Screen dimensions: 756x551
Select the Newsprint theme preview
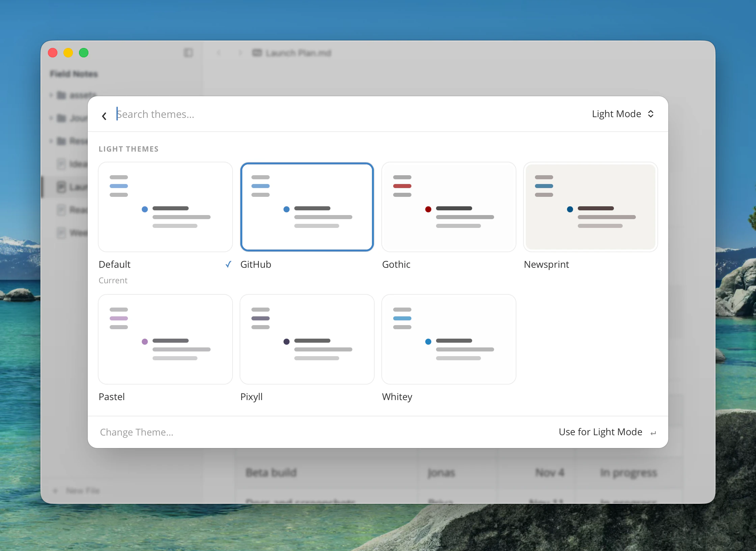[591, 207]
